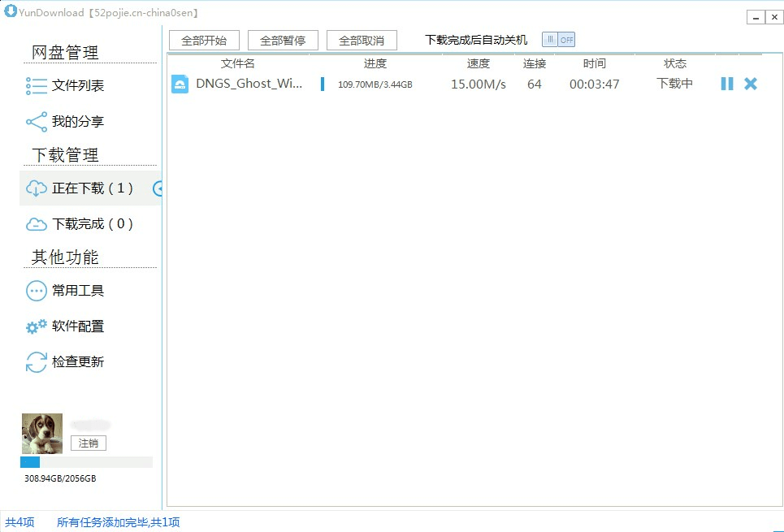Screen dimensions: 784x532
Task: Click the check updates refresh icon
Action: click(36, 362)
